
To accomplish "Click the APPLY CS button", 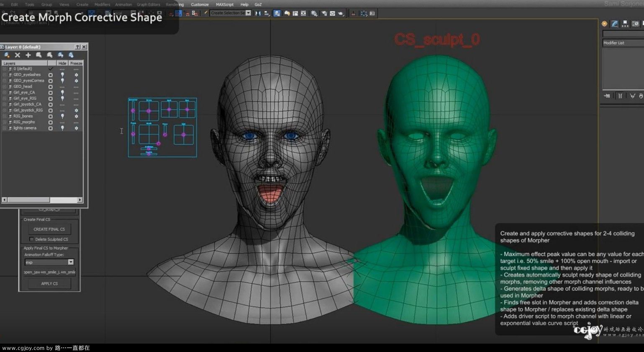I will point(49,283).
